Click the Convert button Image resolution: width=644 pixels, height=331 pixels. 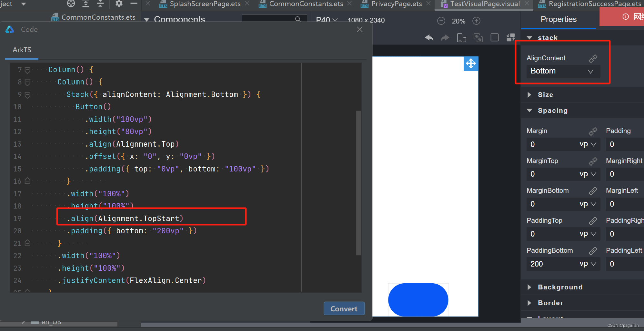[344, 309]
